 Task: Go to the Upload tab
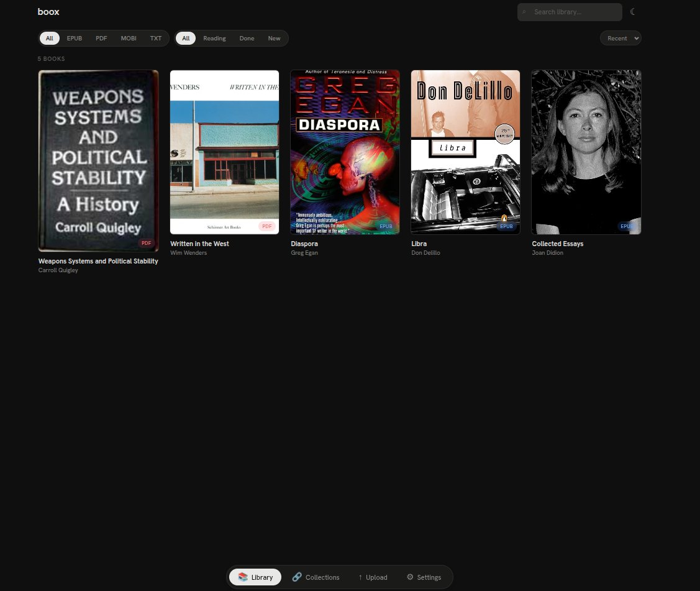pyautogui.click(x=373, y=577)
